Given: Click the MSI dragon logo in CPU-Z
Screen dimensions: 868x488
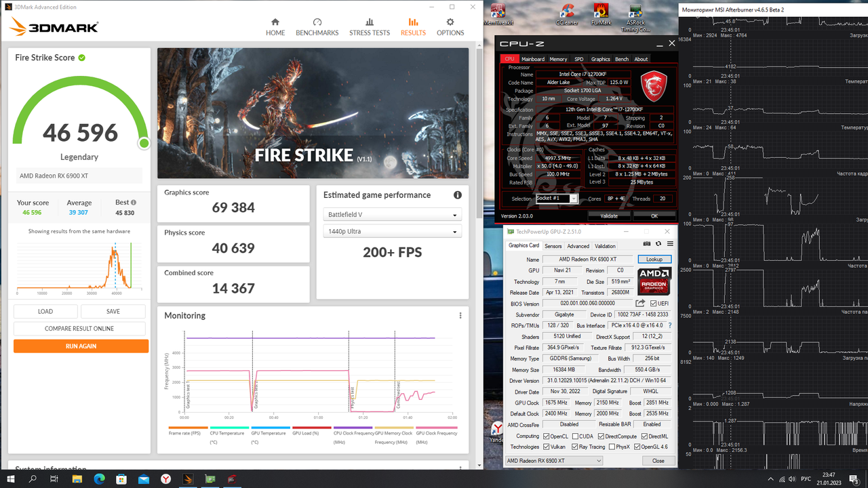Looking at the screenshot, I should 654,85.
